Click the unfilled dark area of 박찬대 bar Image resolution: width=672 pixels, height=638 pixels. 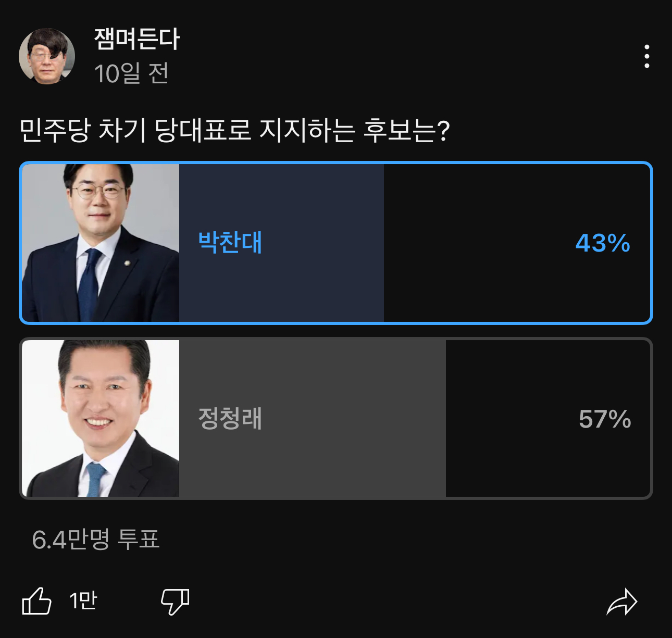coord(469,281)
